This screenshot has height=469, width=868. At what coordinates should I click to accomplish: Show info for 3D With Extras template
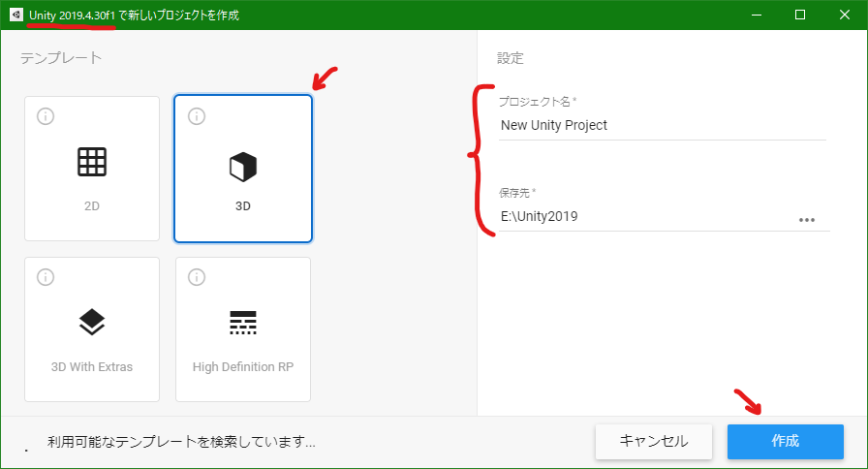click(x=46, y=277)
